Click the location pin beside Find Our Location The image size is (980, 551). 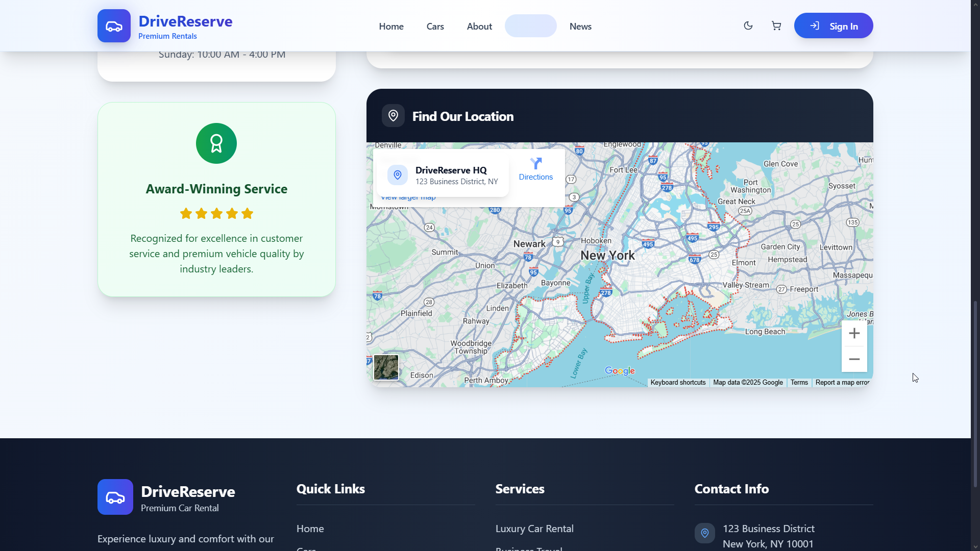393,116
